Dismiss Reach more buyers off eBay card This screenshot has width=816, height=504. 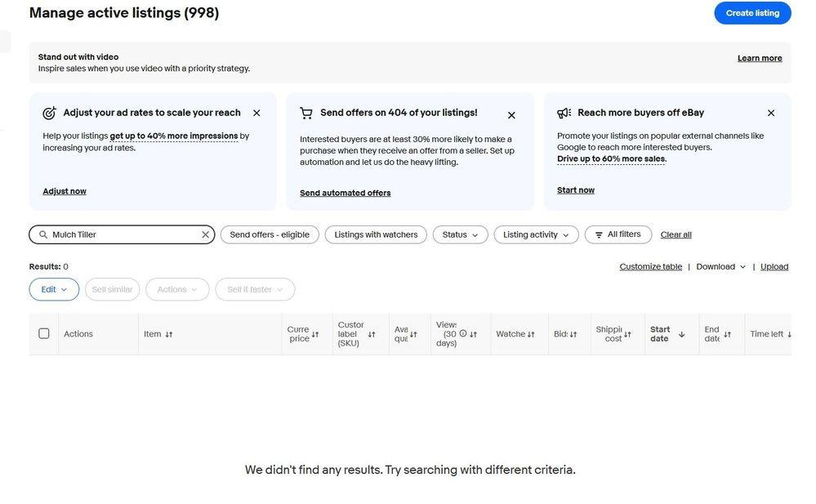point(771,113)
